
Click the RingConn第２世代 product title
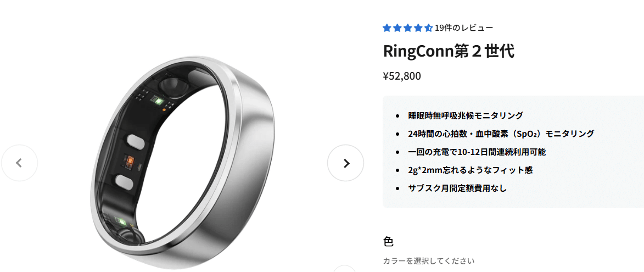pyautogui.click(x=449, y=52)
